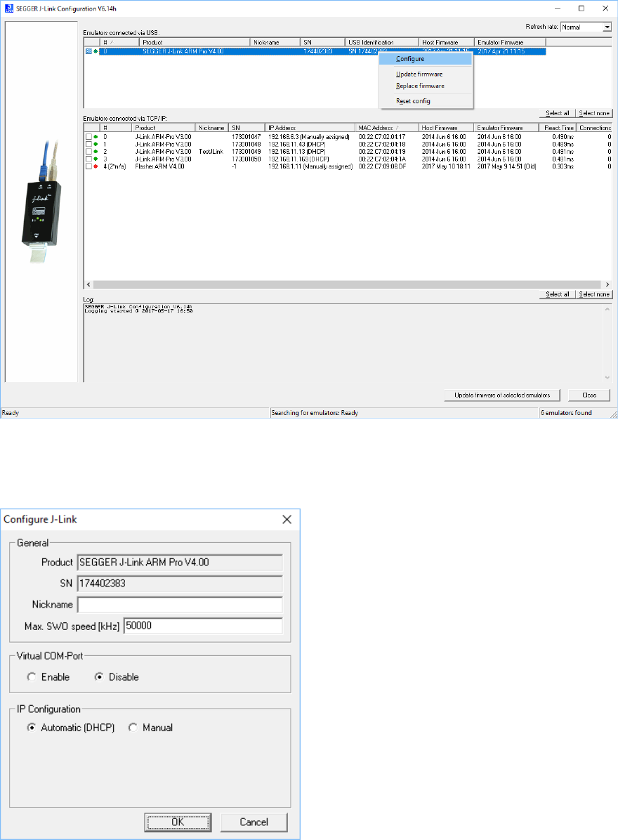Click left arrow of the horizontal scrollbar

pos(87,284)
